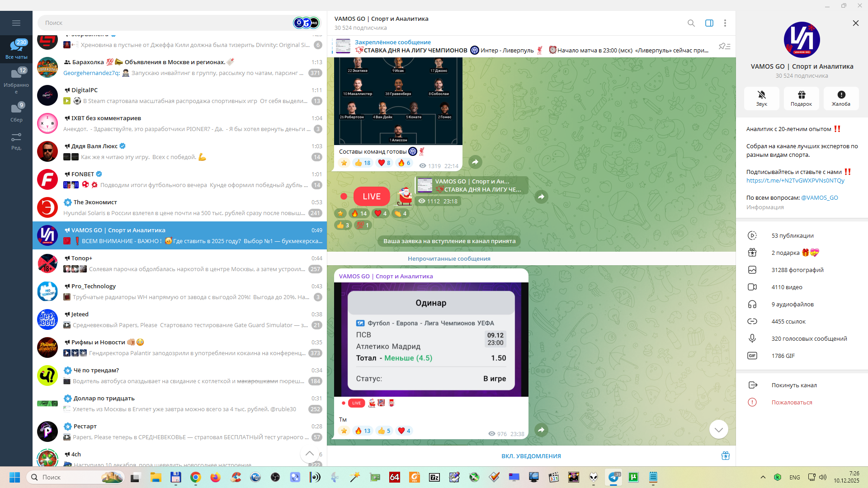Viewport: 868px width, 488px height.
Task: Open 31288 фотографий shared media
Action: pos(797,270)
